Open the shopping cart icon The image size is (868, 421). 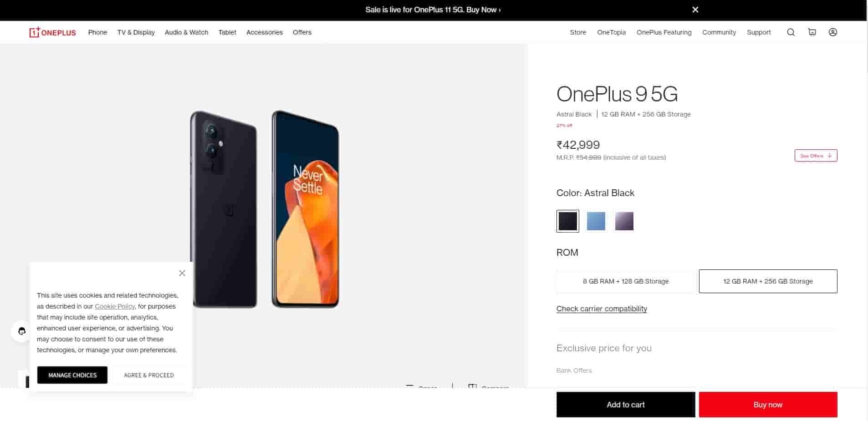[812, 32]
